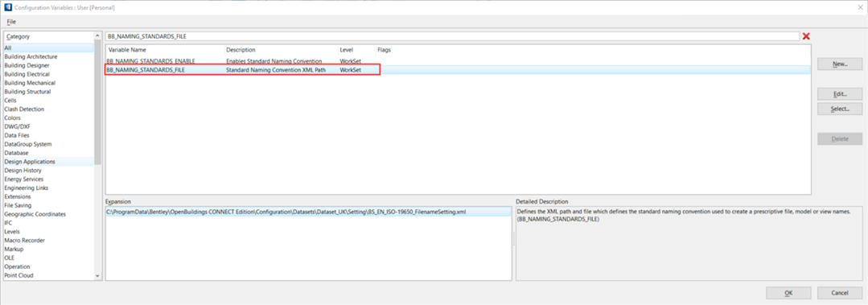Select Macro Recorder category
The width and height of the screenshot is (868, 305).
coord(49,241)
